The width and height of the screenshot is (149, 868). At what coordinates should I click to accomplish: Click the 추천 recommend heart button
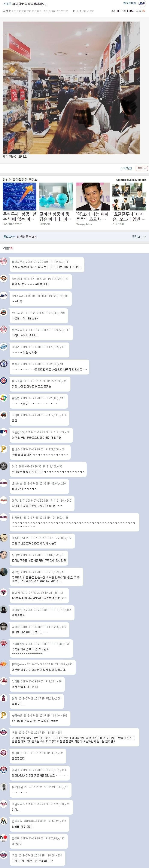pyautogui.click(x=142, y=168)
